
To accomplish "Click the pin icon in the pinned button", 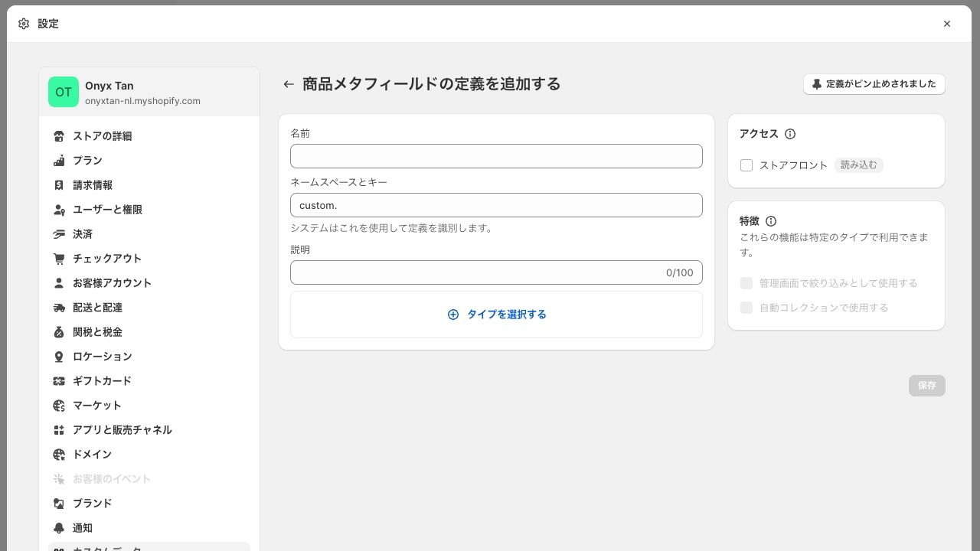I will click(x=817, y=84).
